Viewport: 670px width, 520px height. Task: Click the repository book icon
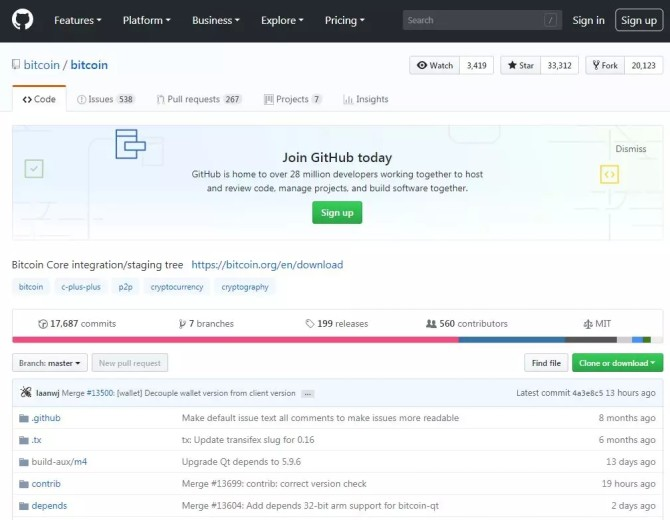pyautogui.click(x=16, y=65)
